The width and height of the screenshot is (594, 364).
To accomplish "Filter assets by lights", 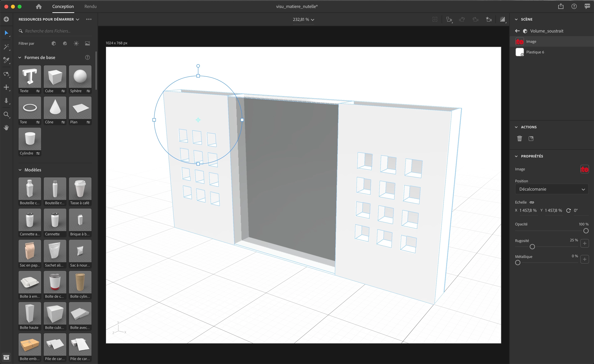I will tap(76, 43).
